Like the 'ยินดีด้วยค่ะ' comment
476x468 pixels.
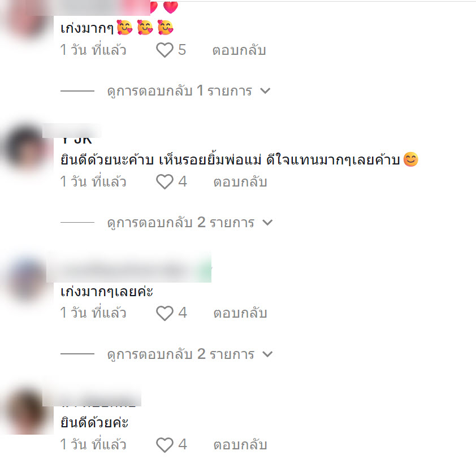(165, 445)
